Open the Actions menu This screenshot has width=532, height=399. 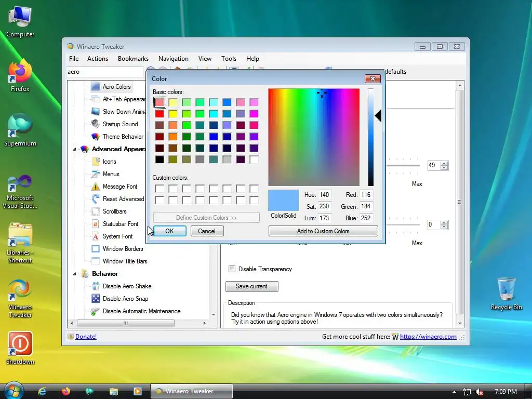click(98, 59)
